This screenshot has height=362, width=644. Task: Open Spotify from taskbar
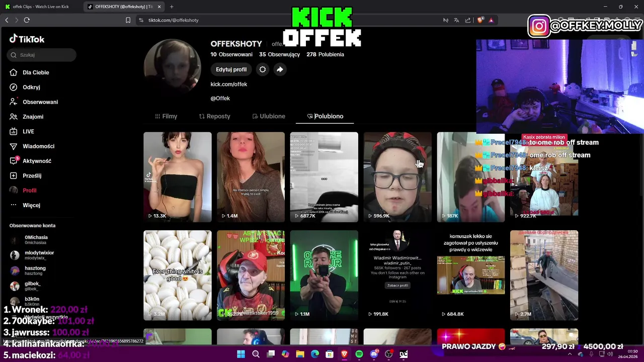359,354
